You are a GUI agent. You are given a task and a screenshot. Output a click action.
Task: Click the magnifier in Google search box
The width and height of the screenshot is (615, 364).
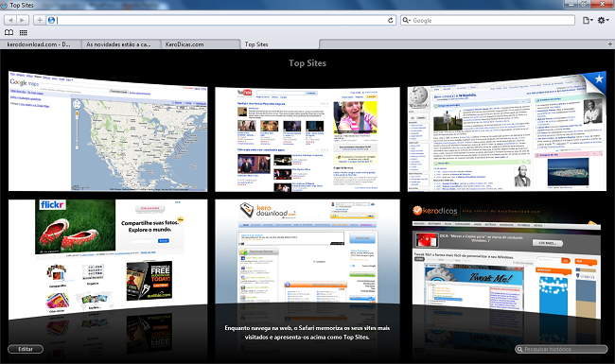click(x=406, y=20)
